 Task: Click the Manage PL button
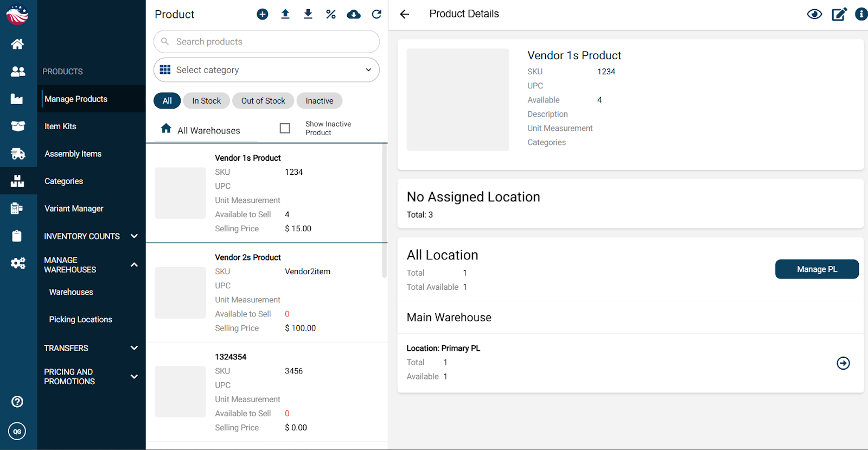pyautogui.click(x=816, y=269)
